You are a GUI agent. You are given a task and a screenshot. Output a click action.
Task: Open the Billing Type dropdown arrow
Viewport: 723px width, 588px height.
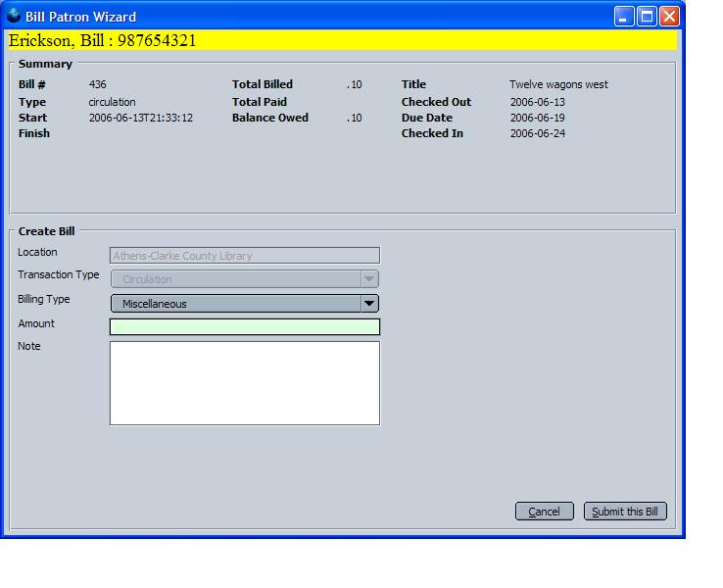pyautogui.click(x=369, y=304)
